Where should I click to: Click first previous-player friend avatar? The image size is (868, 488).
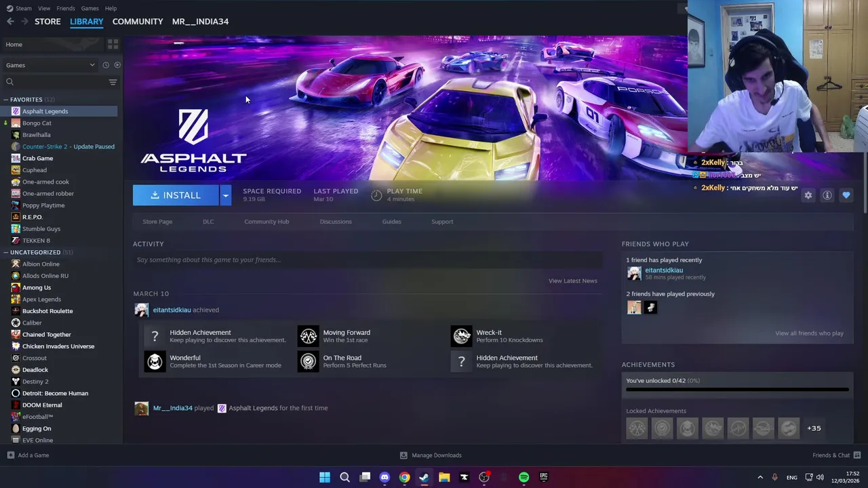pyautogui.click(x=634, y=308)
